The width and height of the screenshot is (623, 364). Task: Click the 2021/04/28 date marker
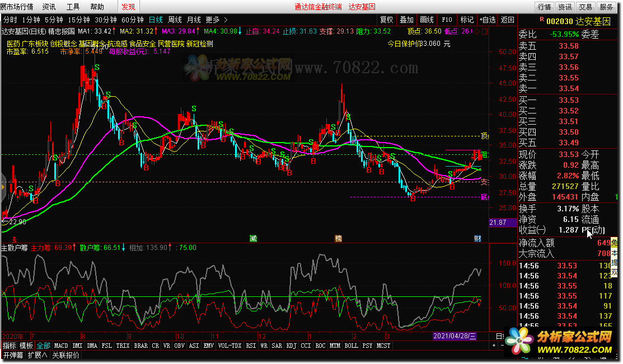[x=455, y=336]
